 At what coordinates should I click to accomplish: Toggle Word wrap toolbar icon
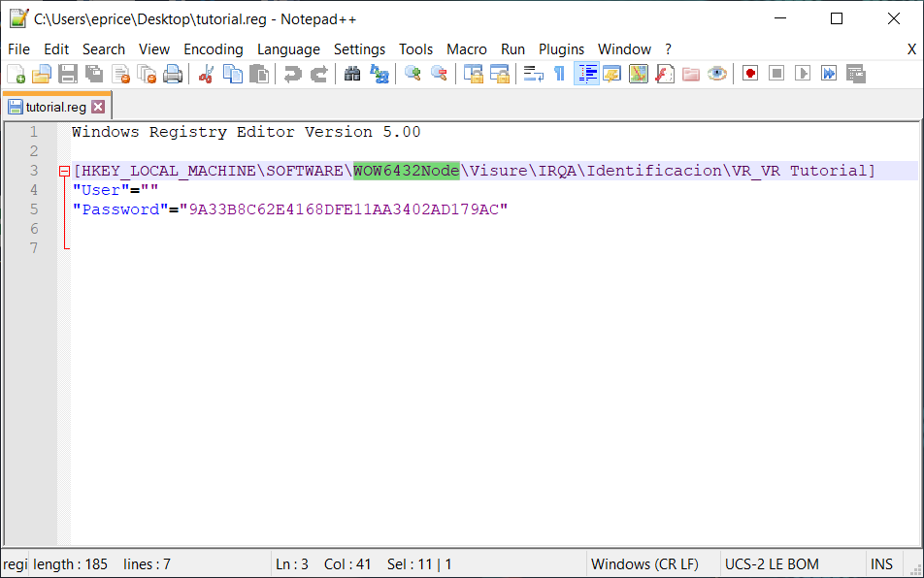pos(533,74)
